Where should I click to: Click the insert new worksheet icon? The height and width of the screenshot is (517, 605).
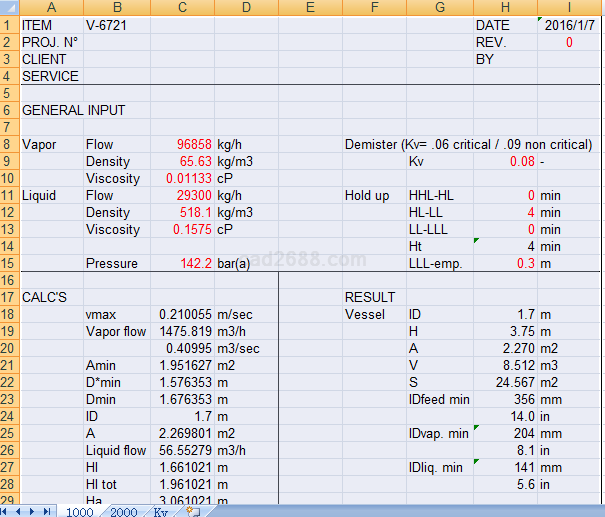194,511
